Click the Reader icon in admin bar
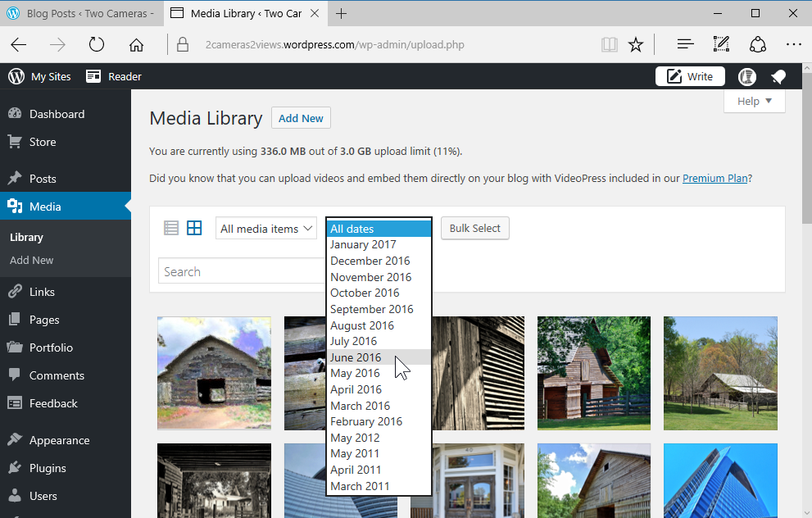This screenshot has width=812, height=518. (94, 76)
